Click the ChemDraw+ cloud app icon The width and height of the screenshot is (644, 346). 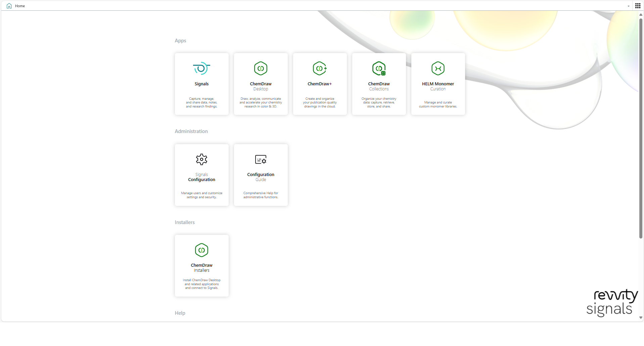pyautogui.click(x=320, y=69)
